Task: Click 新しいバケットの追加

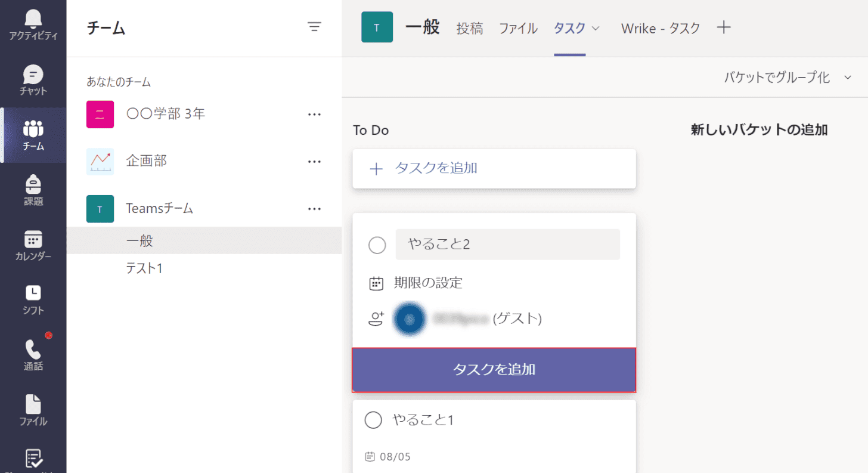Action: (x=759, y=130)
